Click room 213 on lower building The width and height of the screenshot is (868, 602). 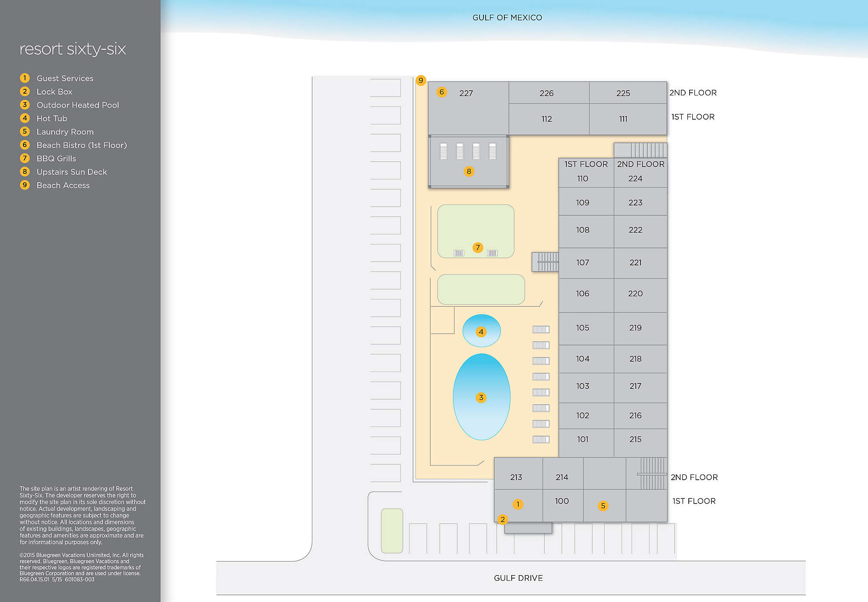pos(516,477)
